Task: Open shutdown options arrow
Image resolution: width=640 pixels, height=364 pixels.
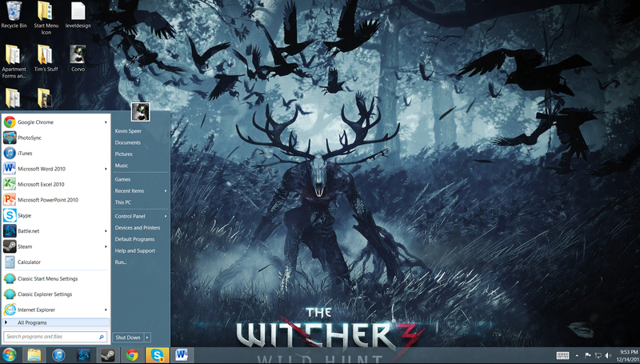Action: (147, 337)
